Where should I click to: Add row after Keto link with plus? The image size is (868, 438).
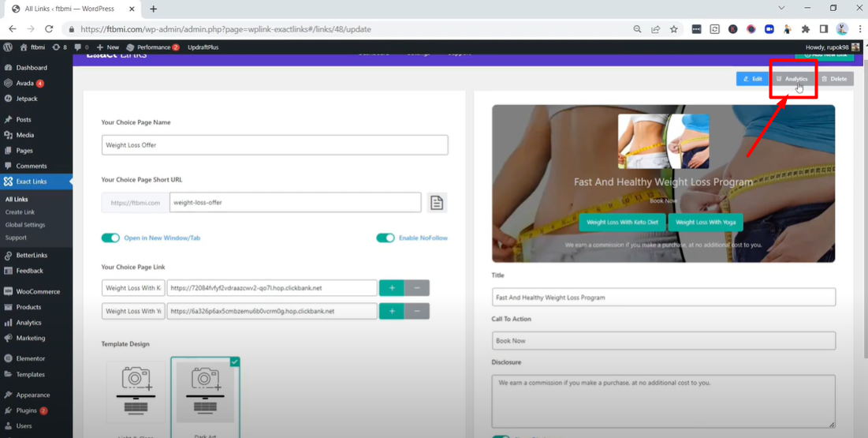point(391,288)
